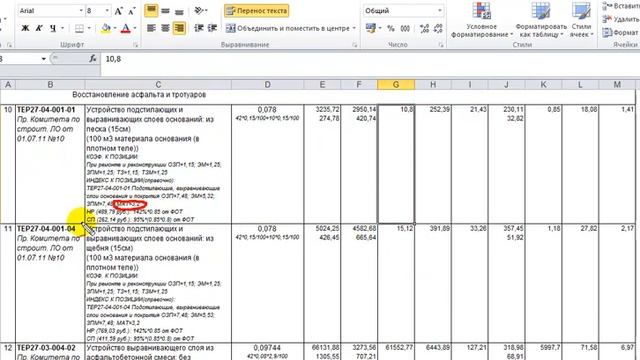Align text to the left
The width and height of the screenshot is (640, 360).
coord(151,28)
